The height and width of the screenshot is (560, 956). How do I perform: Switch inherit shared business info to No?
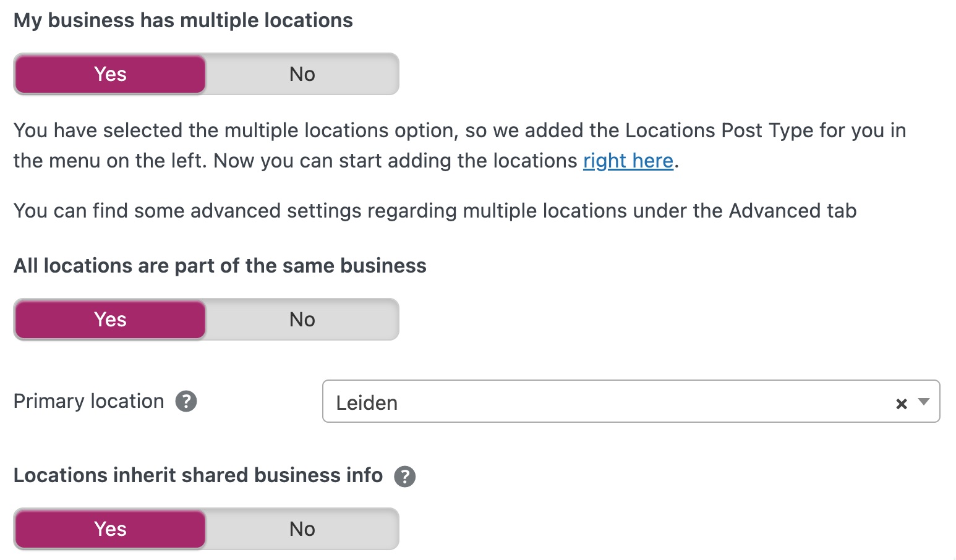click(302, 529)
